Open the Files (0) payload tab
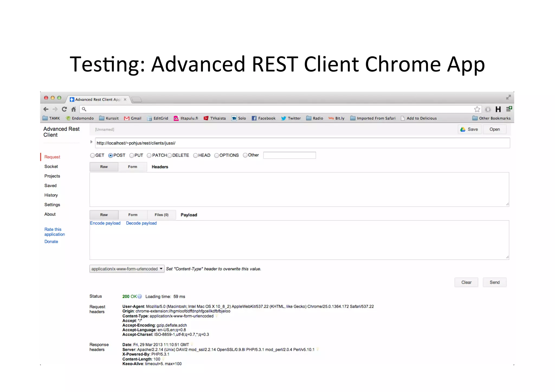Viewport: 555px width, 392px height. (x=162, y=215)
